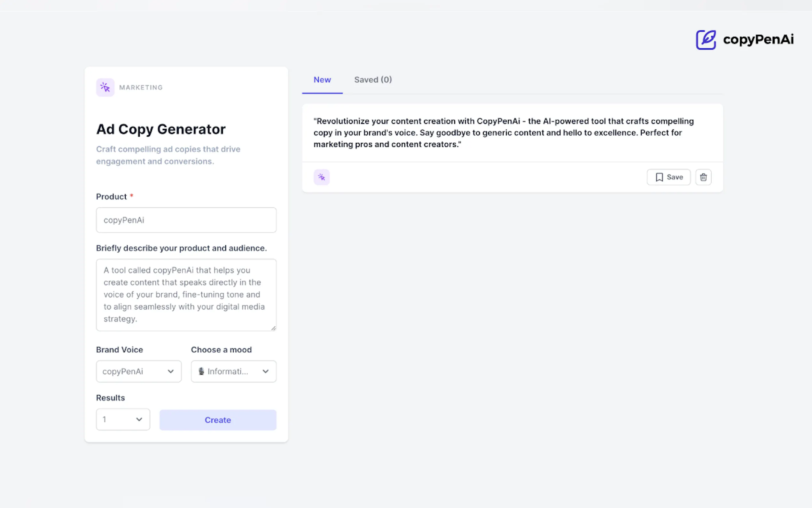The height and width of the screenshot is (508, 812).
Task: Expand the Choose a mood dropdown chevron
Action: click(x=266, y=371)
